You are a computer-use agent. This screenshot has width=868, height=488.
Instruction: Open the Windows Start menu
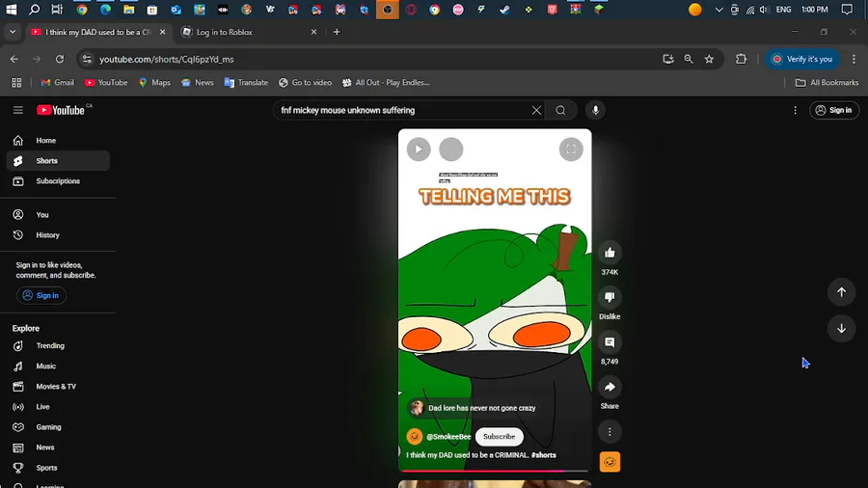(11, 10)
